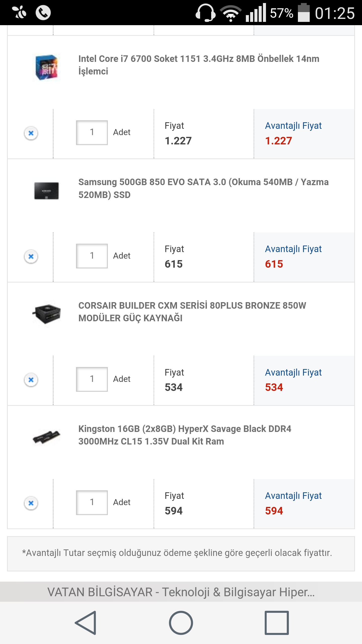Edit quantity field for Corsair power supply
Screen dimensions: 362x644
coord(92,379)
